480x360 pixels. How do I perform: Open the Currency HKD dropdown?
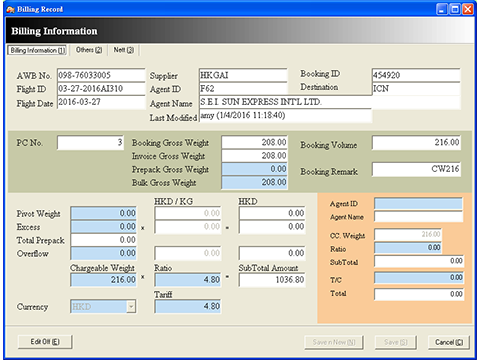click(131, 307)
